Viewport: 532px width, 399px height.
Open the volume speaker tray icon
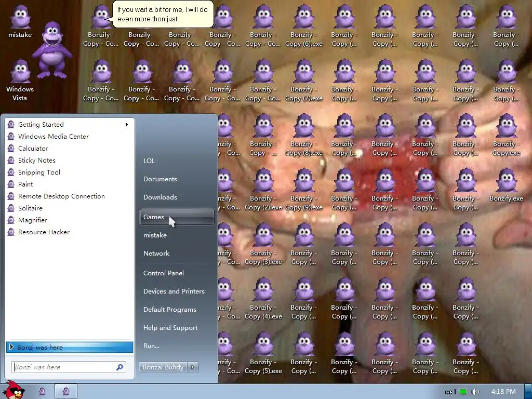click(475, 392)
